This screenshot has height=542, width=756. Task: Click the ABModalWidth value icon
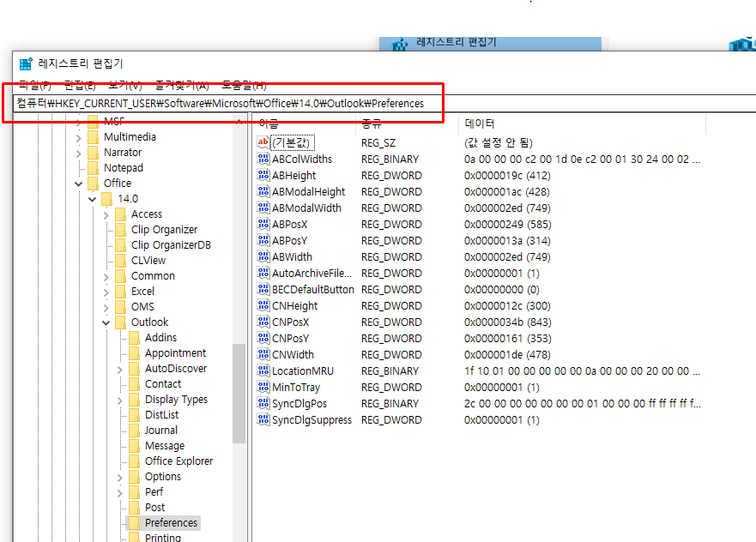tap(263, 208)
